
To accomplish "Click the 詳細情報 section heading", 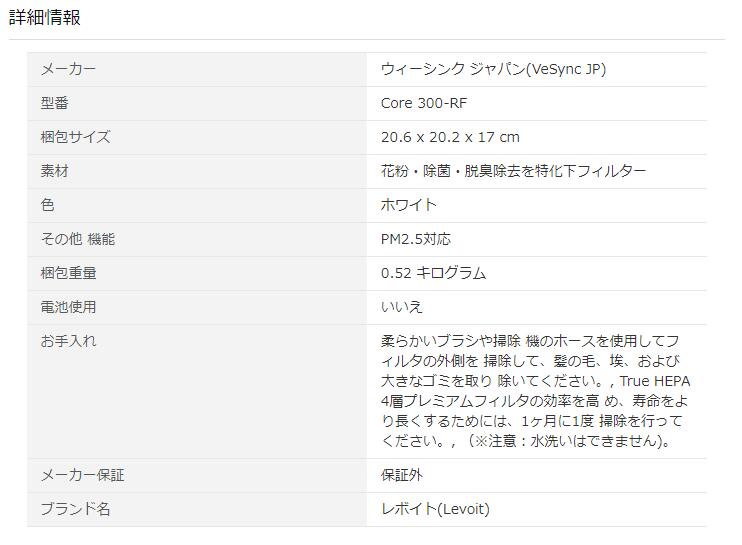I will point(45,18).
